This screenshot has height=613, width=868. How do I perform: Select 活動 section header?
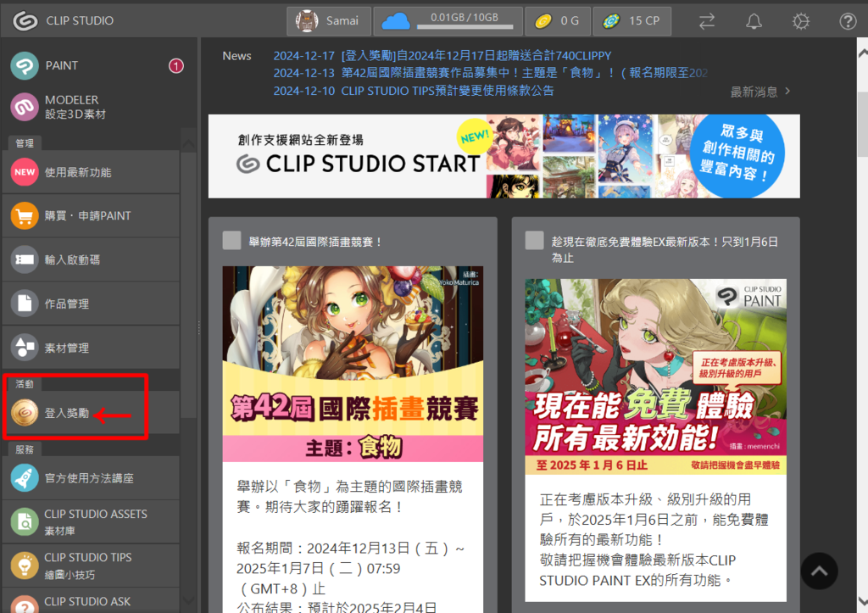click(25, 383)
